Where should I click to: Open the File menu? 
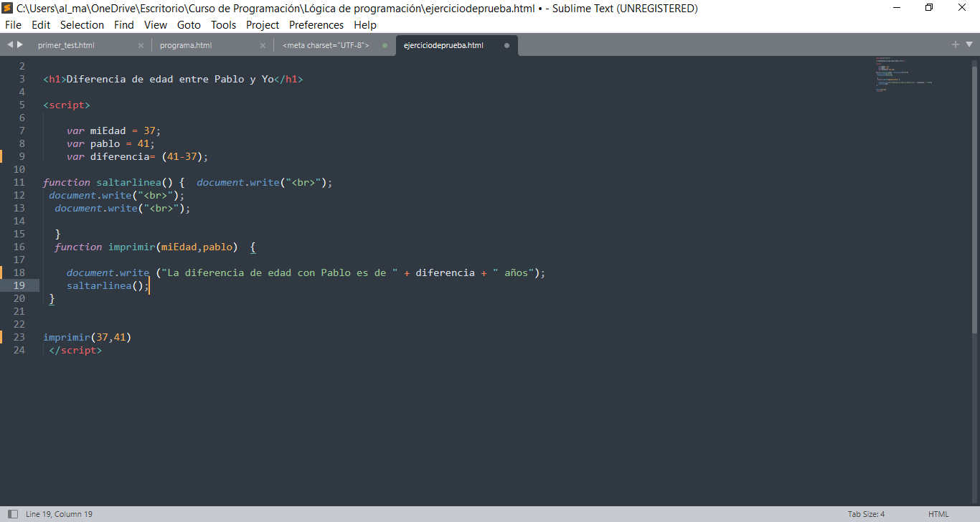pyautogui.click(x=13, y=24)
